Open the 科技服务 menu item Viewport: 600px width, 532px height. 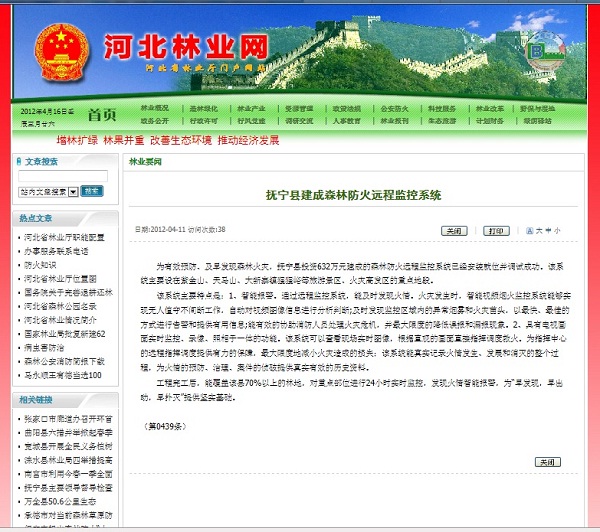(x=442, y=109)
